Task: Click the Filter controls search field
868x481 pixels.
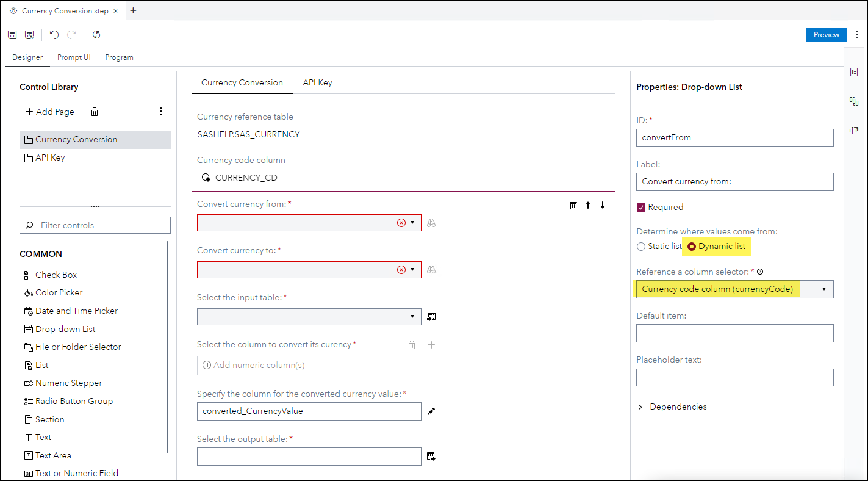Action: (95, 225)
